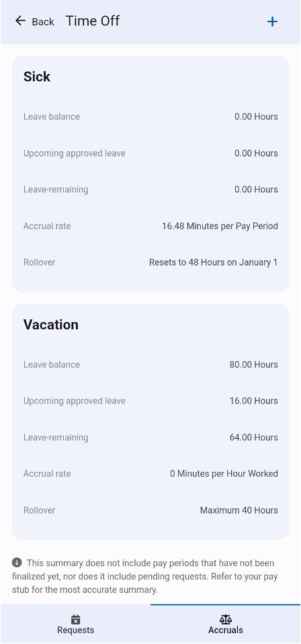Switch to the Requests tab
Screen dimensions: 301x644
(x=75, y=625)
